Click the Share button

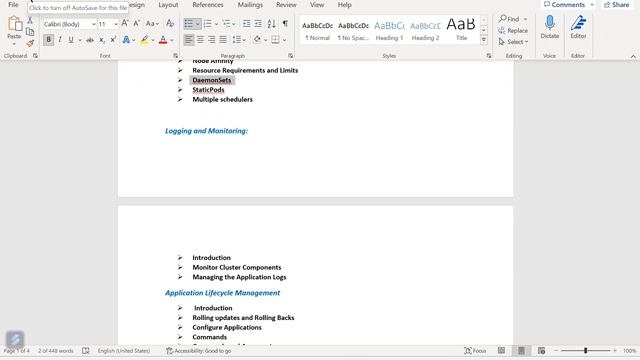pos(617,4)
